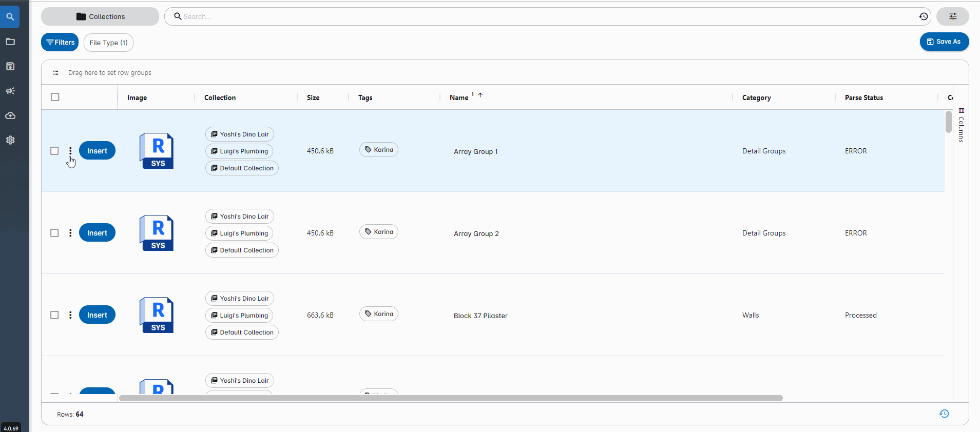Click Default Collection chip in Array Group 1 row

(x=242, y=168)
